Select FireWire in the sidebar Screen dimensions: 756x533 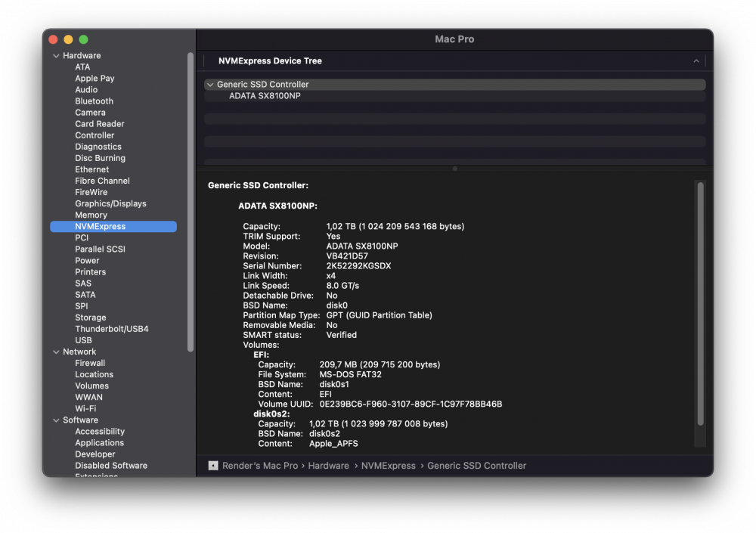click(x=91, y=192)
